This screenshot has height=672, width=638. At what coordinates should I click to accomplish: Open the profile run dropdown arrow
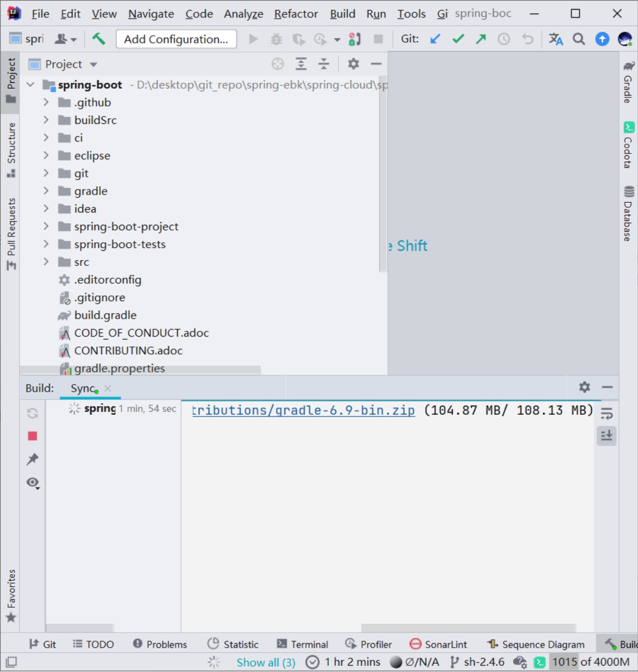coord(337,40)
